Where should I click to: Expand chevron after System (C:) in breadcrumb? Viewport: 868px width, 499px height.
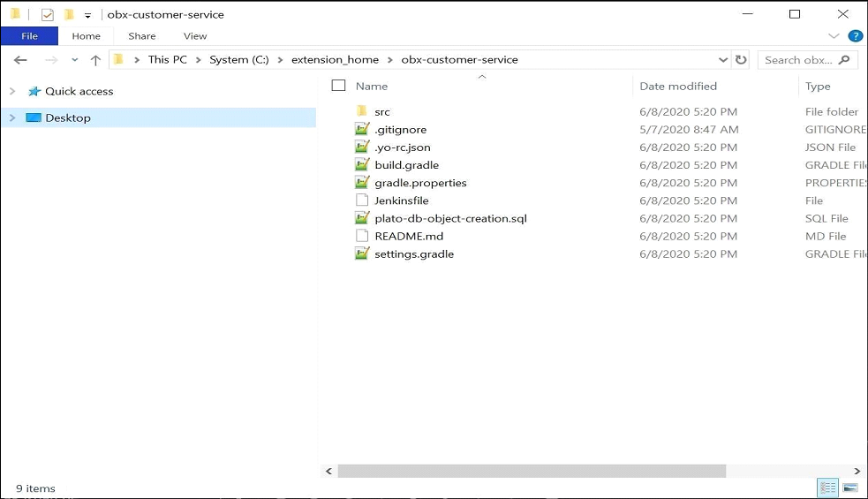pyautogui.click(x=280, y=60)
